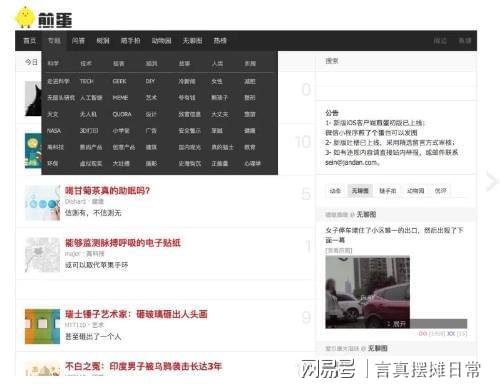This screenshot has width=500, height=389.
Task: Vote OO on the parked car post
Action: (422, 333)
